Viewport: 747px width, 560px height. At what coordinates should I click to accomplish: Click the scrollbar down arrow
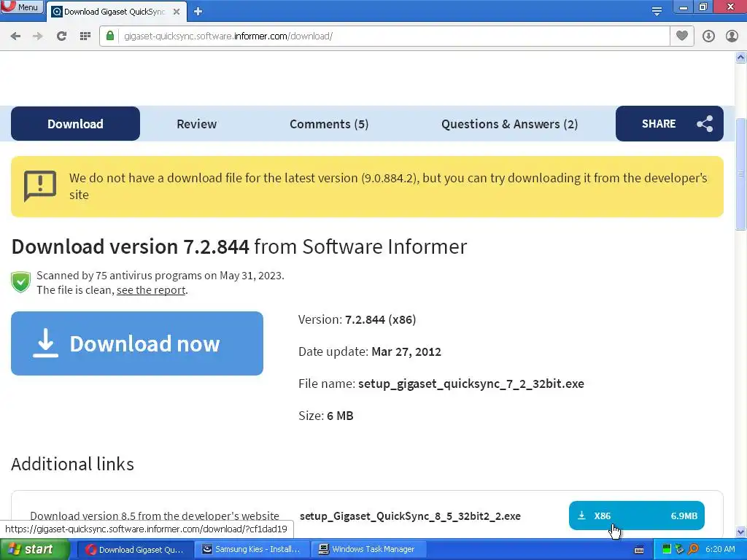(x=741, y=532)
